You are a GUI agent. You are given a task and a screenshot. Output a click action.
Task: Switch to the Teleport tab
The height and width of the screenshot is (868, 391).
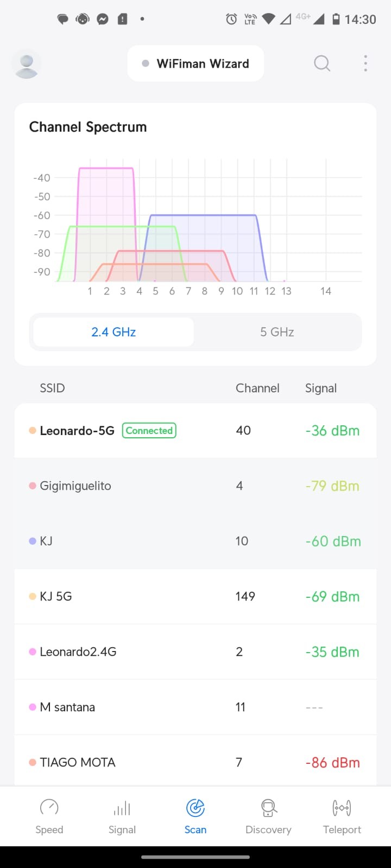pyautogui.click(x=342, y=816)
